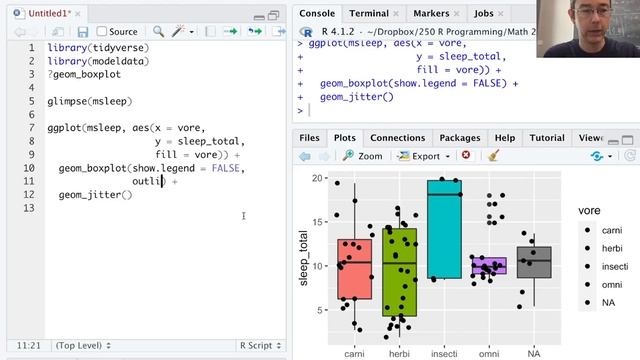
Task: Open the publish dropdown arrow
Action: 610,156
